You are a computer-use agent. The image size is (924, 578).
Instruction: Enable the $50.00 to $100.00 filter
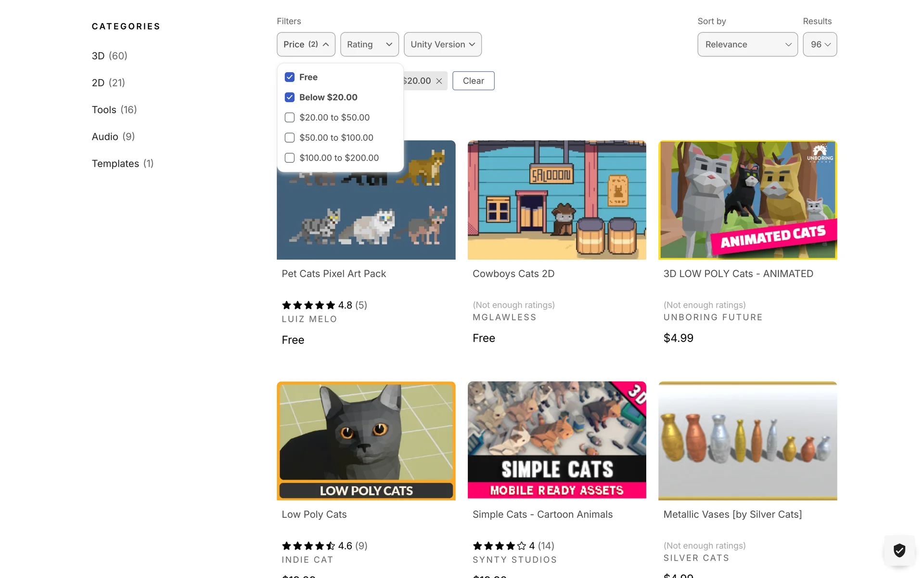click(x=290, y=138)
